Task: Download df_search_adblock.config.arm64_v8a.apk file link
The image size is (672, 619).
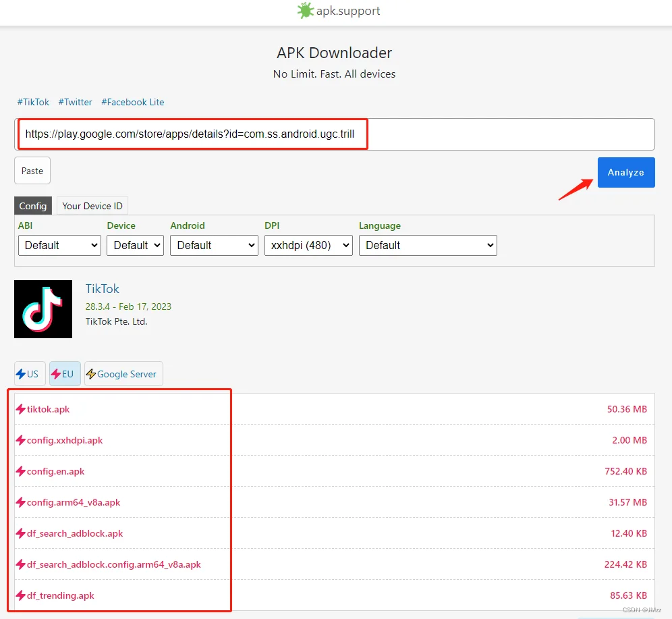Action: pyautogui.click(x=113, y=564)
